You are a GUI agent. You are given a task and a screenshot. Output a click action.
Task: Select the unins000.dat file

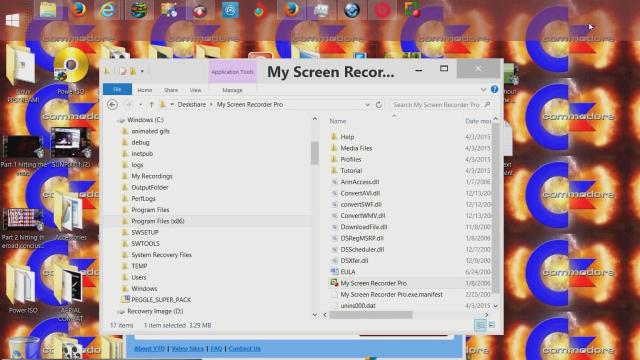[x=358, y=305]
